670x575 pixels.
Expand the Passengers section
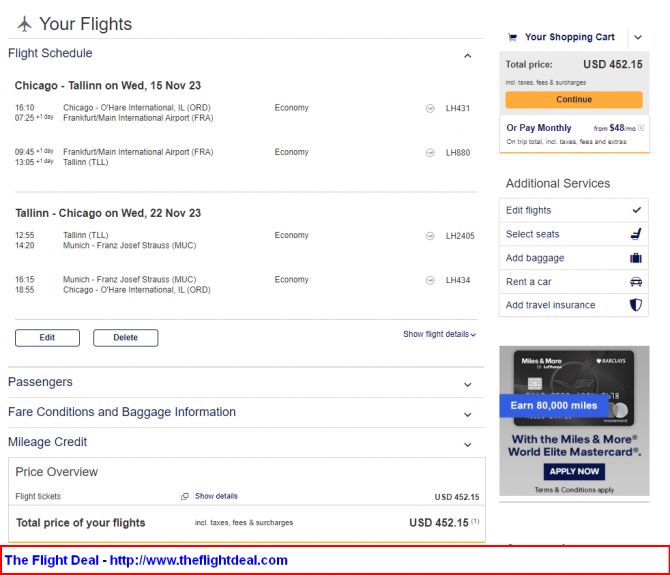click(468, 385)
